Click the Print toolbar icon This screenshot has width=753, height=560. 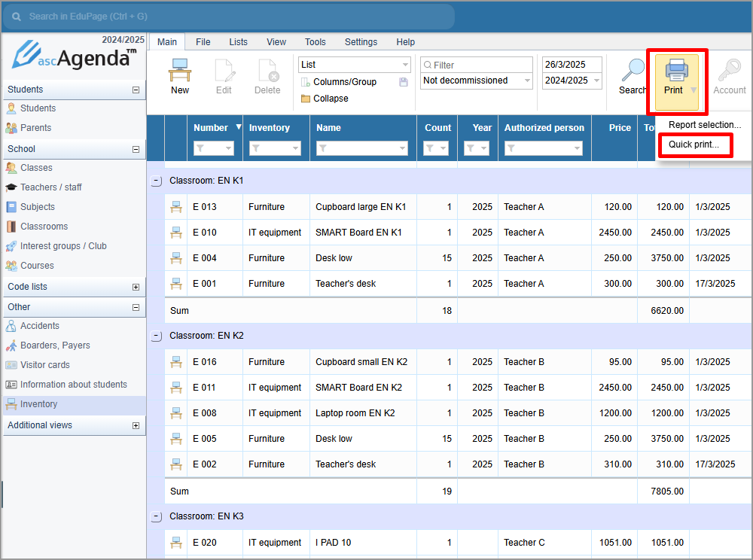(675, 72)
